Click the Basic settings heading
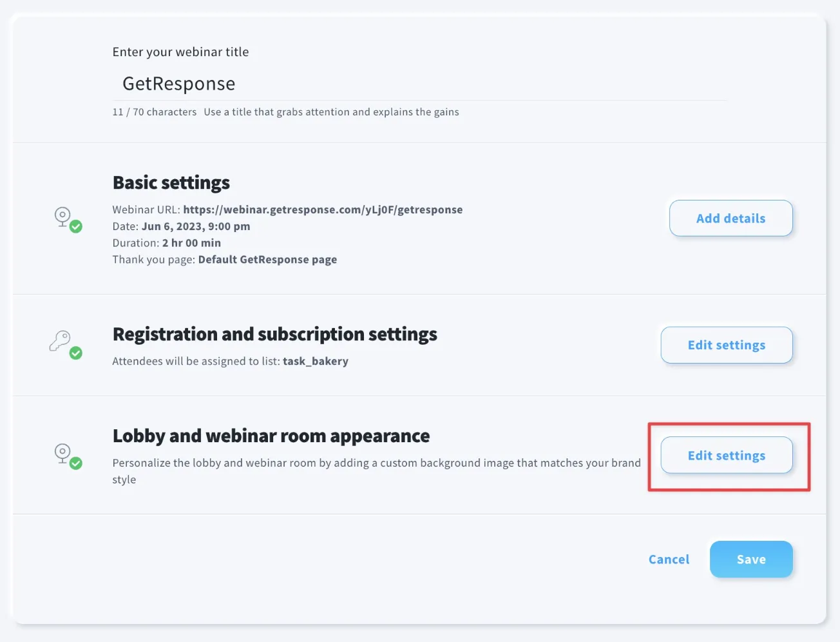 click(171, 182)
